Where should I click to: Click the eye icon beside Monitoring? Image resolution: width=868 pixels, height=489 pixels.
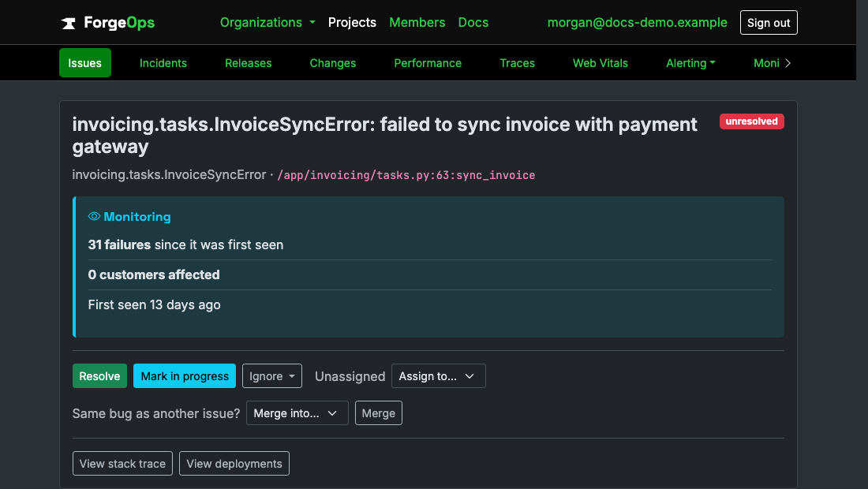[x=94, y=216]
